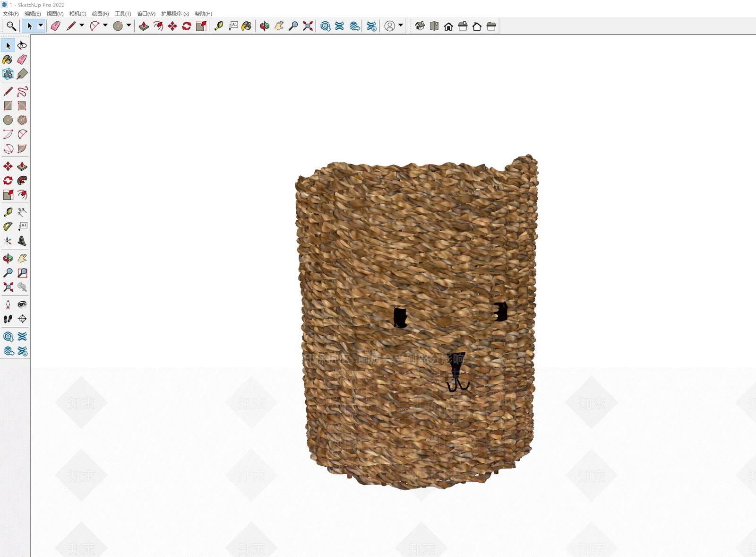
Task: Open the 窗口(W) menu
Action: [146, 14]
